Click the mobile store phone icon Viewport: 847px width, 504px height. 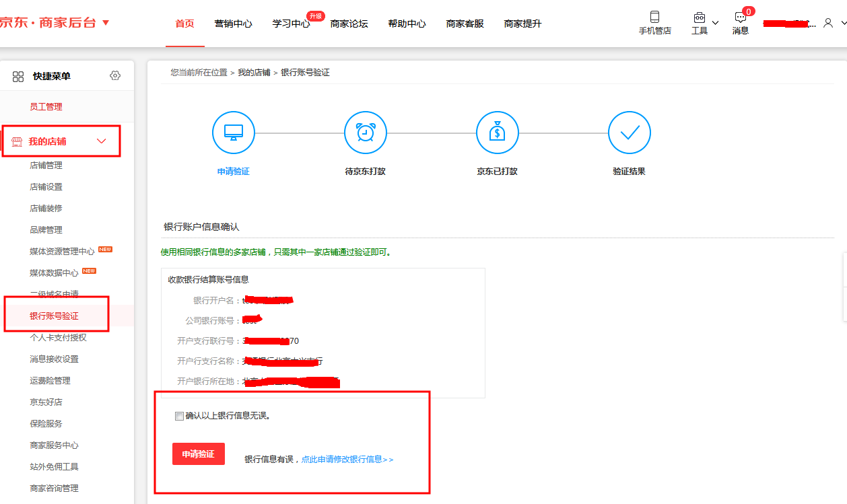(x=654, y=17)
